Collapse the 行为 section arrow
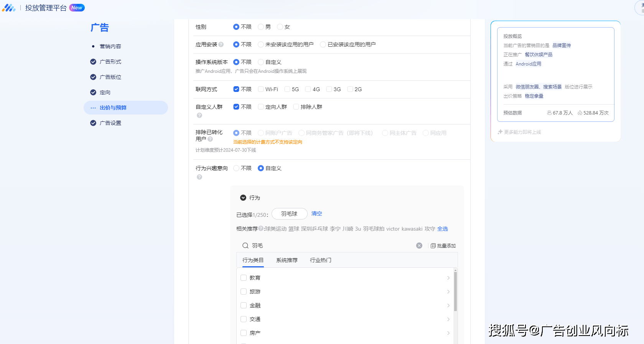 (x=243, y=198)
